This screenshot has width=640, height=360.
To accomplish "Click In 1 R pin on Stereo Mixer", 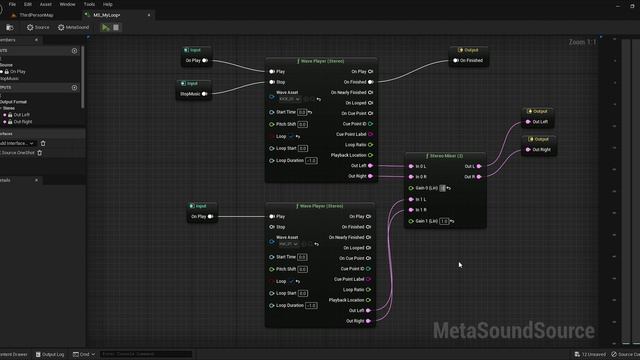I will (411, 210).
